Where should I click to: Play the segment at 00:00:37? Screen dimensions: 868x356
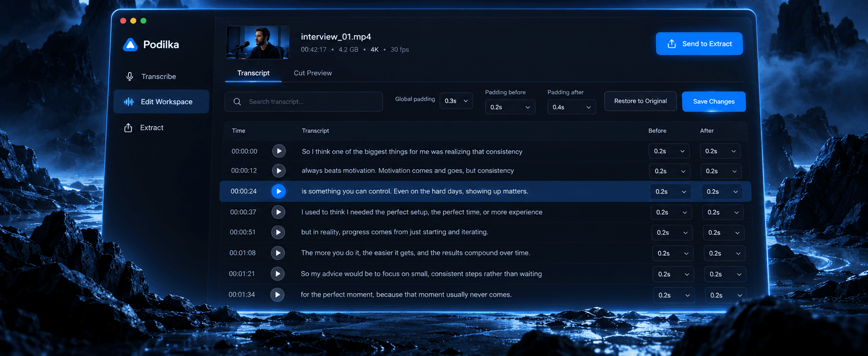click(278, 212)
